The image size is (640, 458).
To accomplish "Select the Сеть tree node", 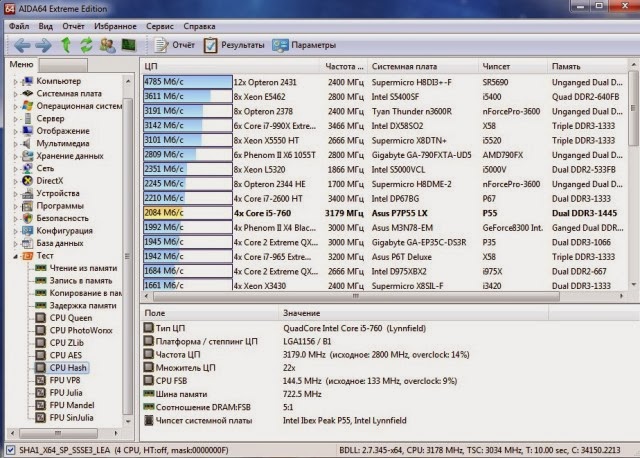I will click(x=45, y=168).
